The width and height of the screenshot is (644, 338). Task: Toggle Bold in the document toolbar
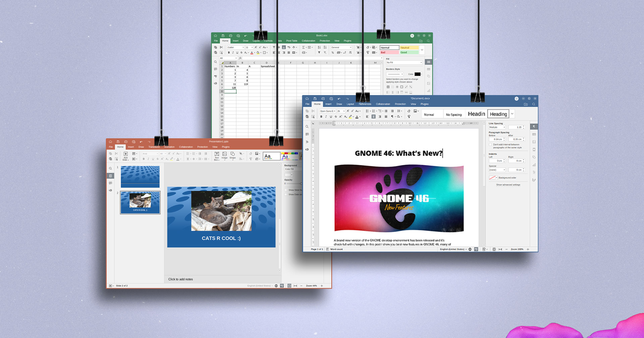pos(321,116)
